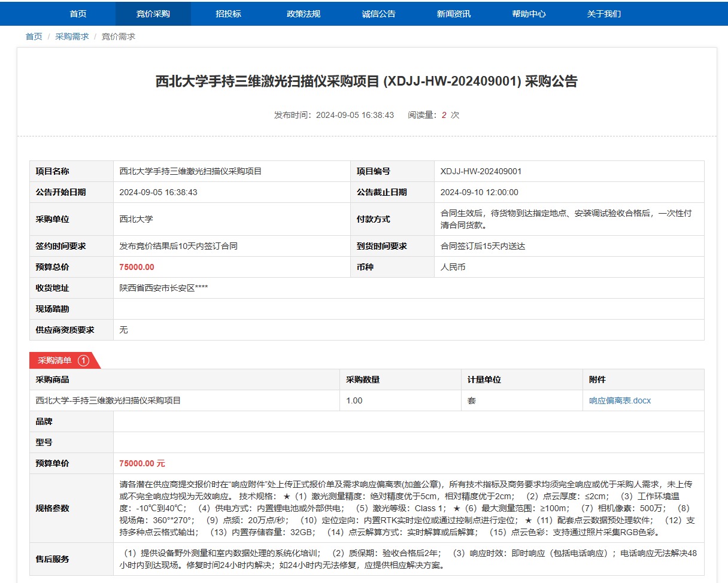Click the 诚信公告 menu item
This screenshot has height=583, width=728.
[x=378, y=14]
